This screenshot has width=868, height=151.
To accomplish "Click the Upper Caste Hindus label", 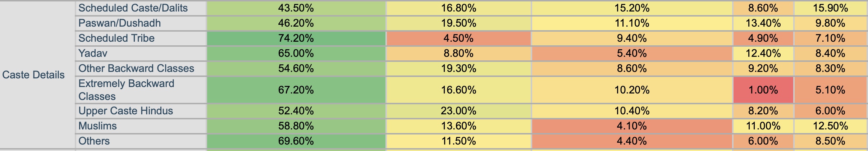I will pos(126,111).
